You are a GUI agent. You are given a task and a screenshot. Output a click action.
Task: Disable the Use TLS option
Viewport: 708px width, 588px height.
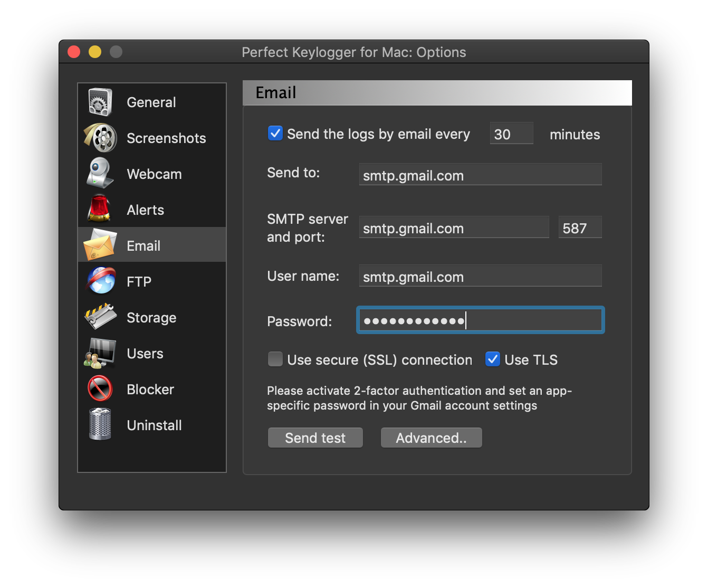click(x=492, y=359)
